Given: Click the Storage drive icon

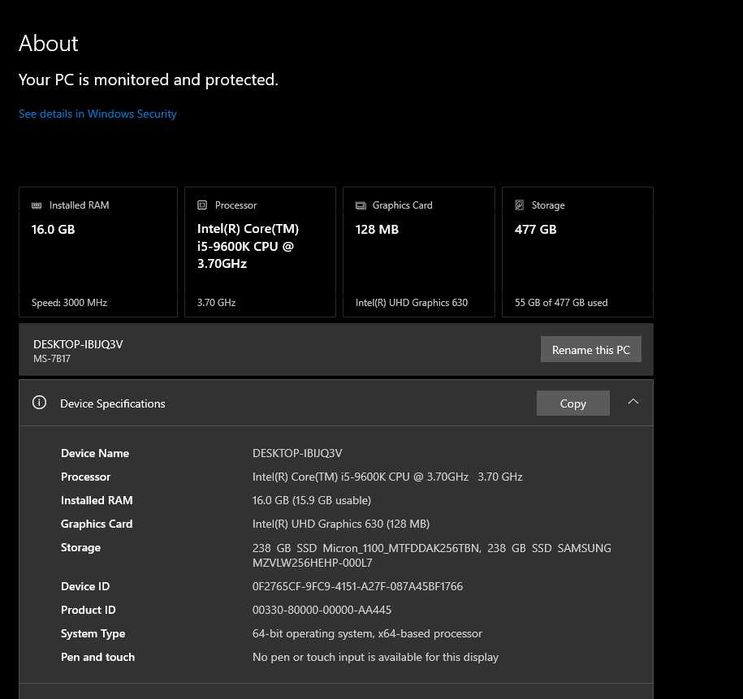Looking at the screenshot, I should point(519,205).
